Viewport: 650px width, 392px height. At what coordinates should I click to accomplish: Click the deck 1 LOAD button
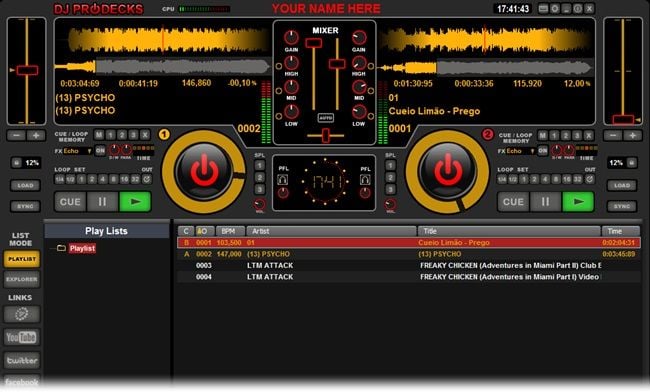[25, 185]
